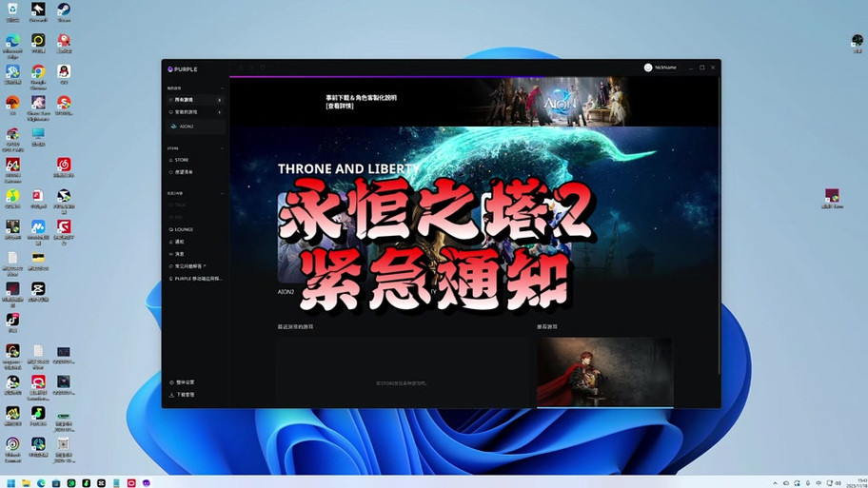Open Edge from the taskbar

pyautogui.click(x=41, y=483)
